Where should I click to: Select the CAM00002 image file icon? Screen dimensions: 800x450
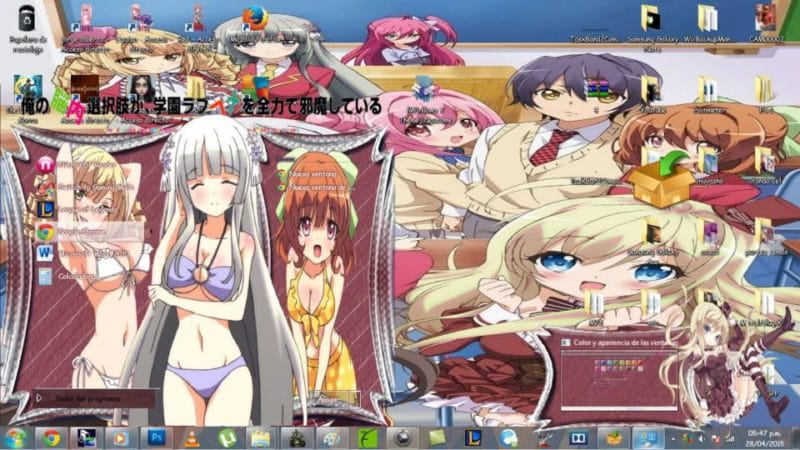[766, 24]
